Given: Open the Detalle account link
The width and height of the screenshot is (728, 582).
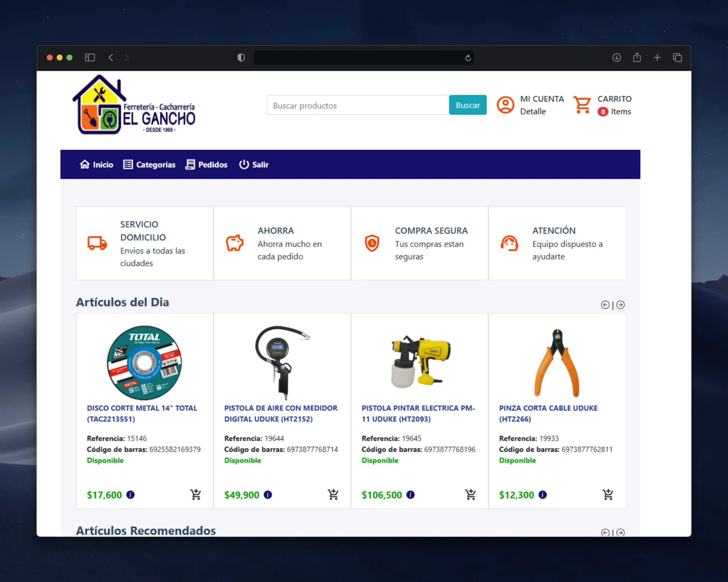Looking at the screenshot, I should coord(533,111).
